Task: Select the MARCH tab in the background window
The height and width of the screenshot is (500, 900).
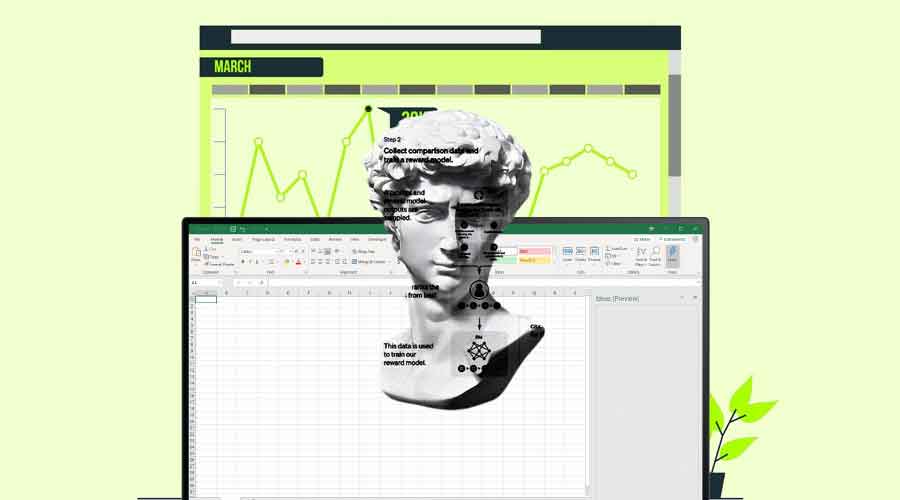Action: coord(261,67)
